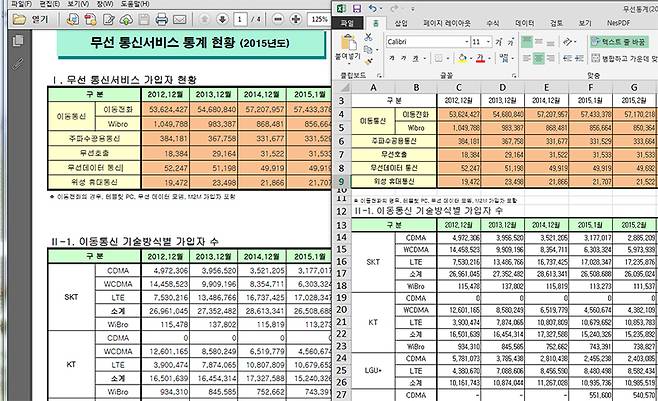Go to the previous page with the up arrow

[x=204, y=19]
